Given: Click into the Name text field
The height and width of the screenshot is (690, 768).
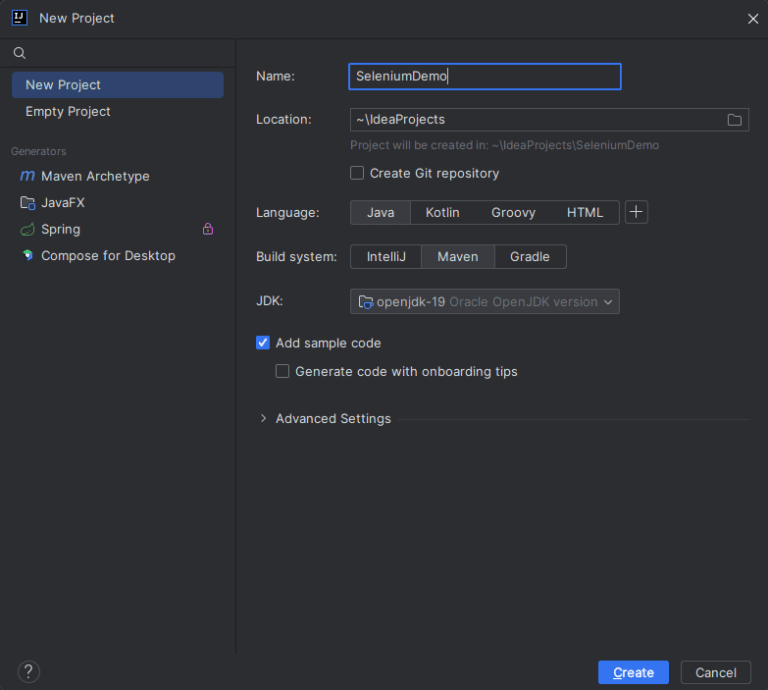Looking at the screenshot, I should coord(485,76).
